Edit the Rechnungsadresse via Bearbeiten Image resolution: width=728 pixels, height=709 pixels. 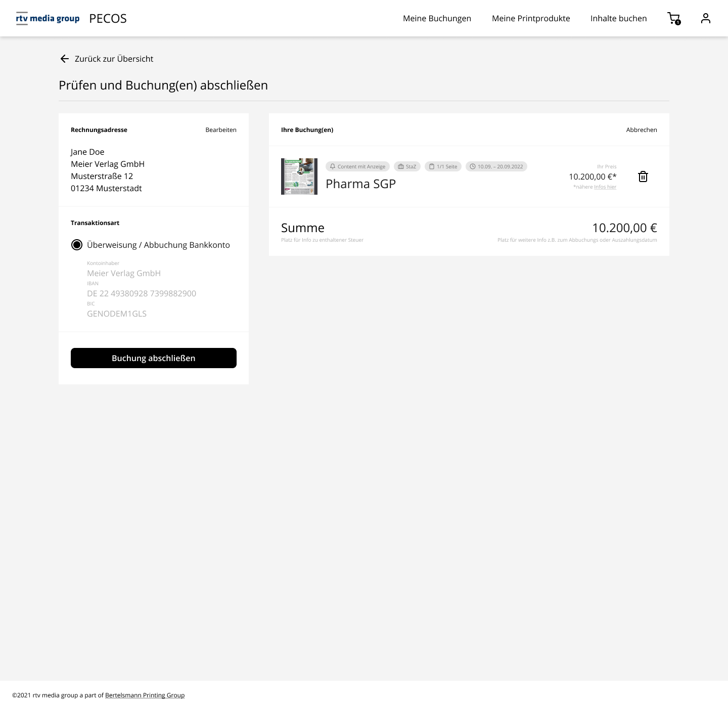[221, 130]
